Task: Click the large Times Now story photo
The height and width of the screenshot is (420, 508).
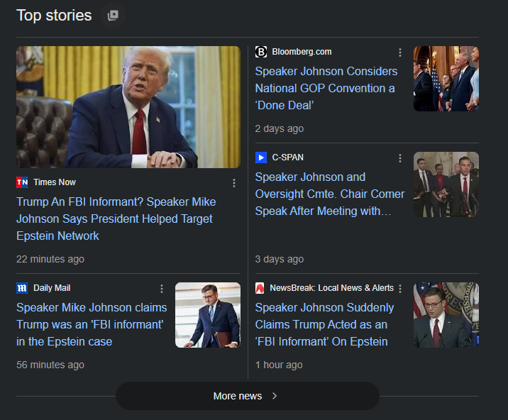Action: [x=128, y=107]
